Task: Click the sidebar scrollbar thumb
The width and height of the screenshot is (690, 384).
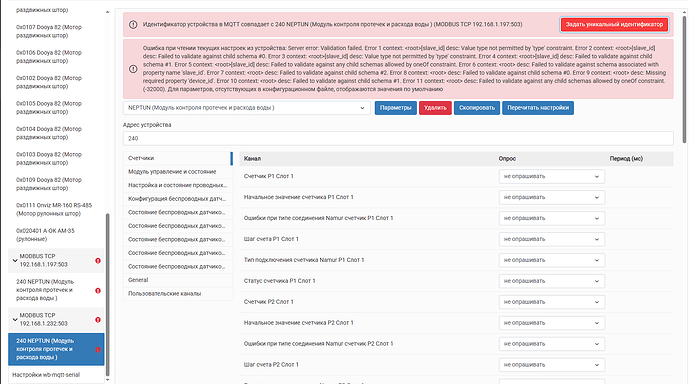Action: 107,295
